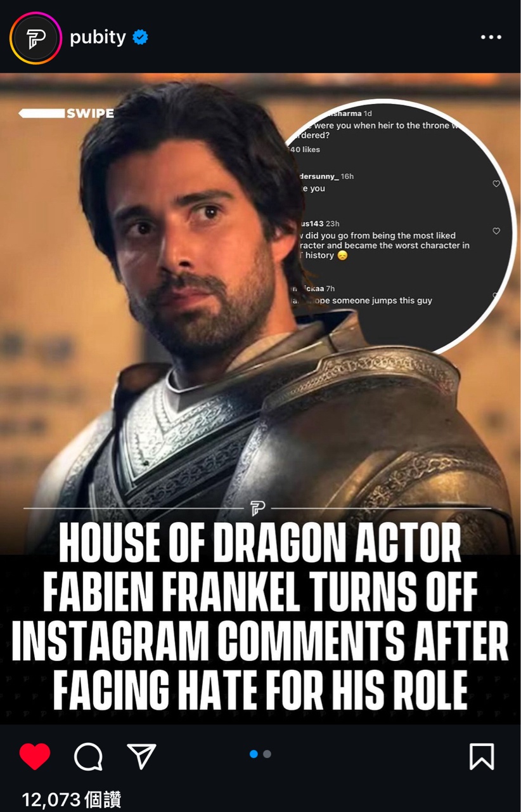Open the pubity username link
The width and height of the screenshot is (521, 812).
coord(98,37)
